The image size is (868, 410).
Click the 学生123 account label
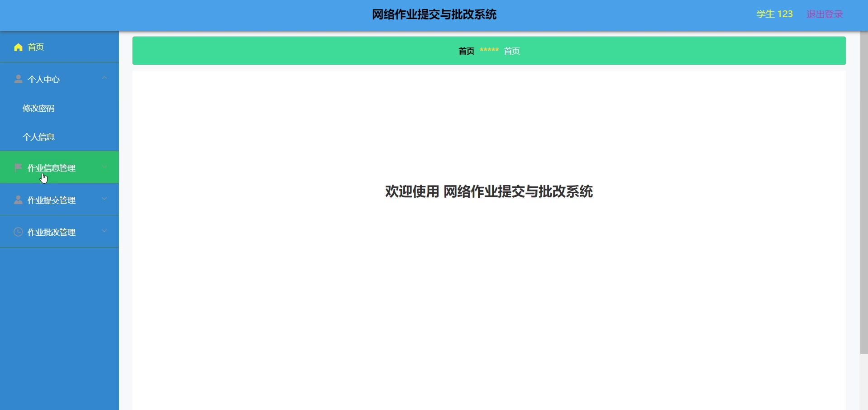pyautogui.click(x=774, y=14)
